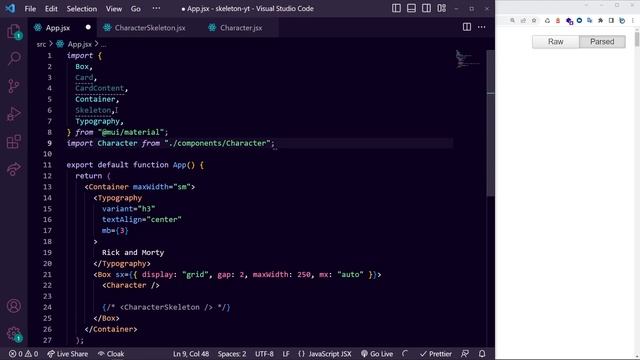
Task: Click the browser share page icon
Action: (x=523, y=20)
